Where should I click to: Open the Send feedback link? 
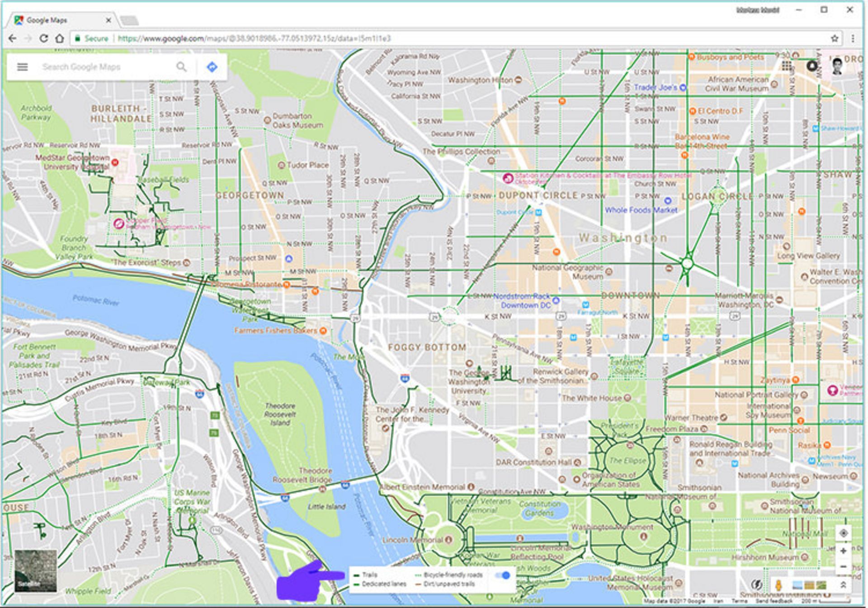pyautogui.click(x=774, y=601)
